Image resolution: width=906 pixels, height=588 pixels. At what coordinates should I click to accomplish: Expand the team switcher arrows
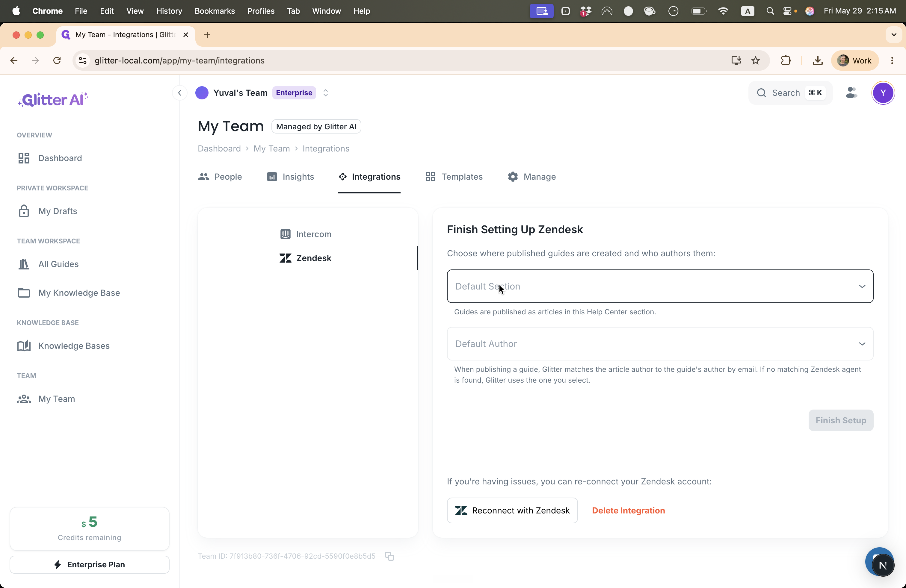coord(325,93)
